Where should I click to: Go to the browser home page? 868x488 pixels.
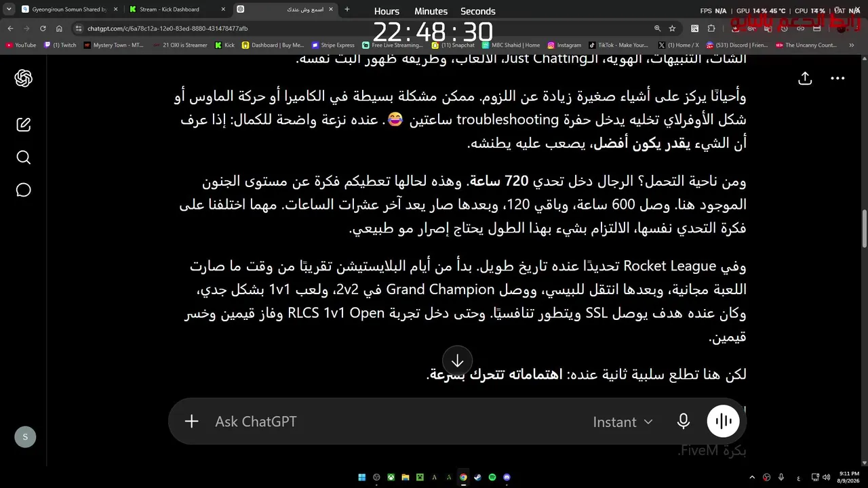pos(59,28)
